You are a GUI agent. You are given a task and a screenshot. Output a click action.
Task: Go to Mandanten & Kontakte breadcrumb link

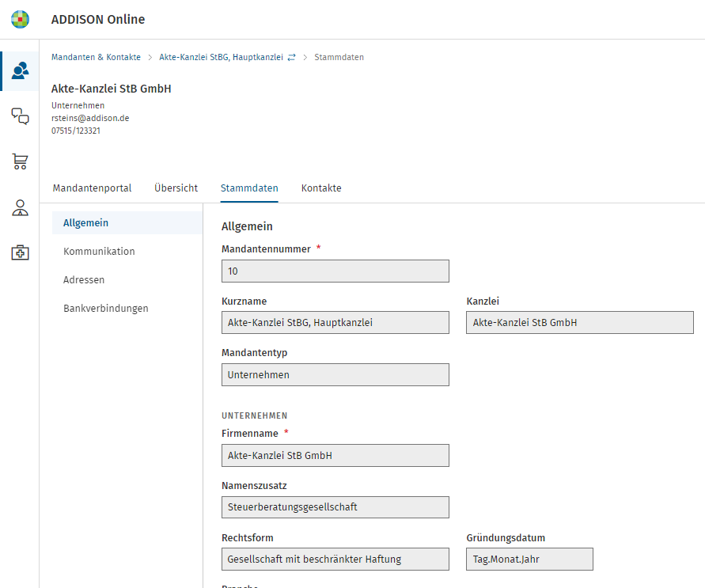96,57
